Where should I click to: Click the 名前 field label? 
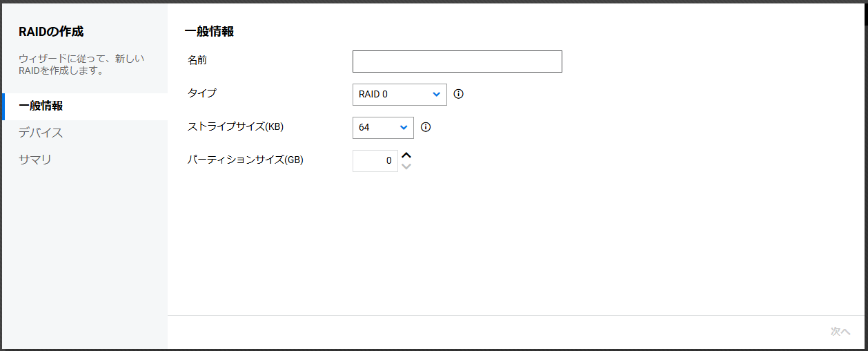(197, 60)
